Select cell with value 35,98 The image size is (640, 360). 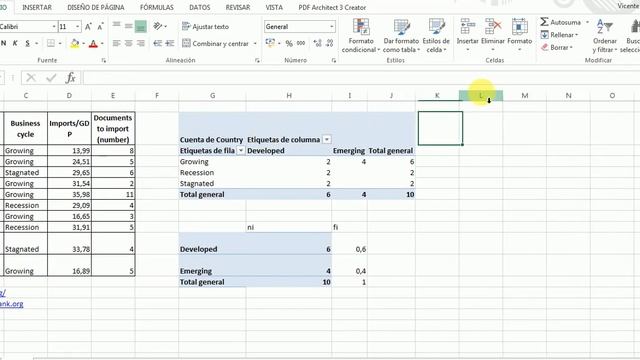coord(69,195)
